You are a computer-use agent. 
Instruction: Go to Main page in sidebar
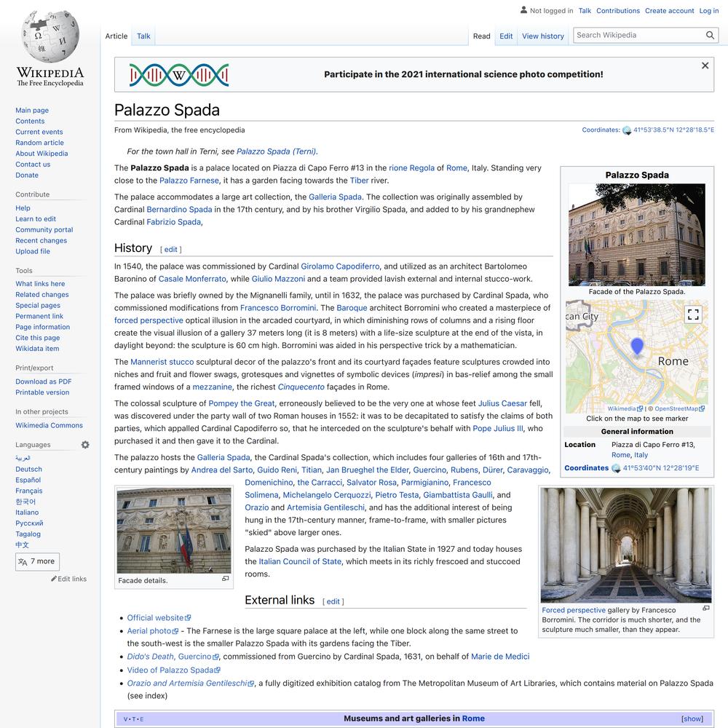32,110
